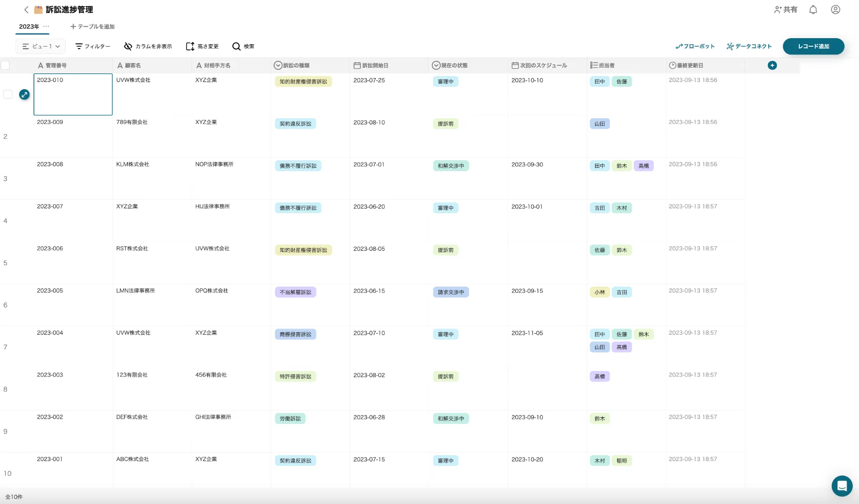859x504 pixels.
Task: Click the 訴訟開始日 column header
Action: (389, 65)
